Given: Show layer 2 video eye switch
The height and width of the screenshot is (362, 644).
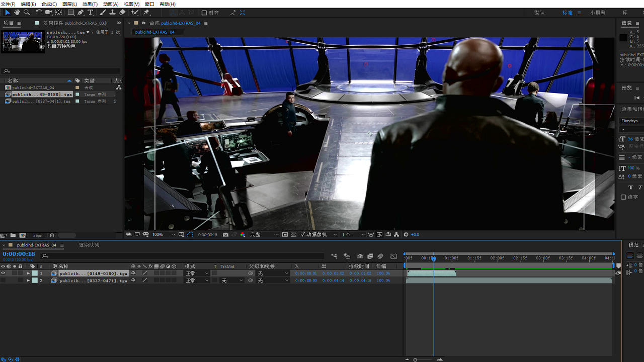Looking at the screenshot, I should tap(3, 281).
